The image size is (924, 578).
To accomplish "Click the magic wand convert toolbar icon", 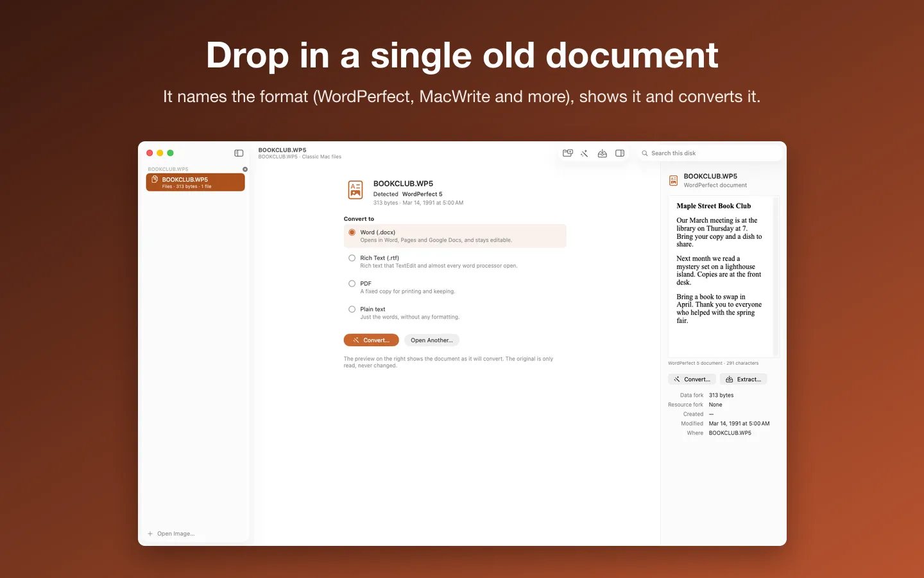I will pyautogui.click(x=585, y=153).
